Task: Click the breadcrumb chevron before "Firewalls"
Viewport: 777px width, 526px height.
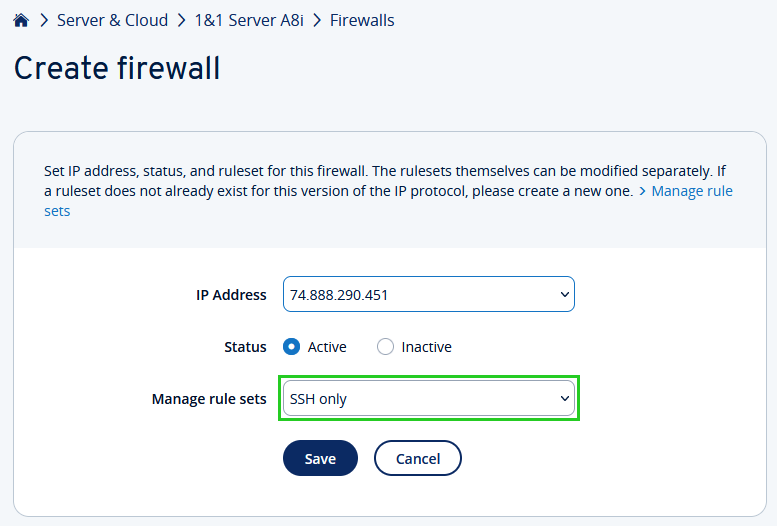Action: [x=317, y=20]
